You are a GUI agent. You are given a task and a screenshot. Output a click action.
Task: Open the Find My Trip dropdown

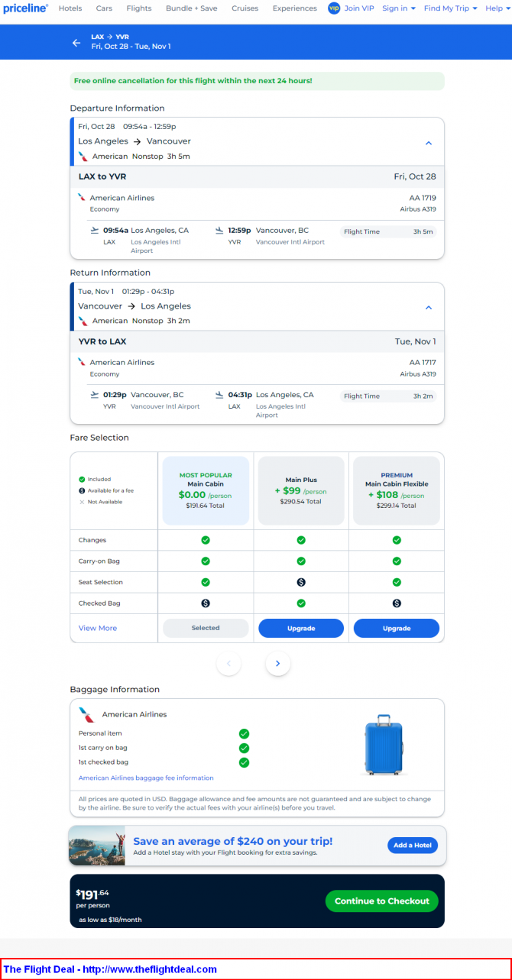click(x=451, y=8)
